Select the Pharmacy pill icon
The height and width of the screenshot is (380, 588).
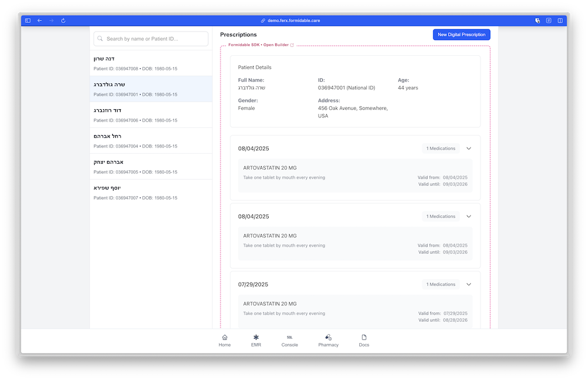(x=328, y=340)
